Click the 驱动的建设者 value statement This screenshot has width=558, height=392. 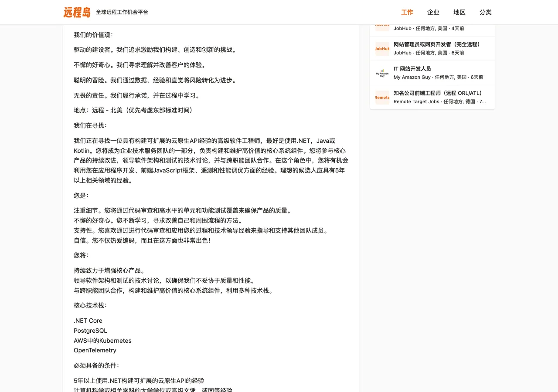[155, 50]
